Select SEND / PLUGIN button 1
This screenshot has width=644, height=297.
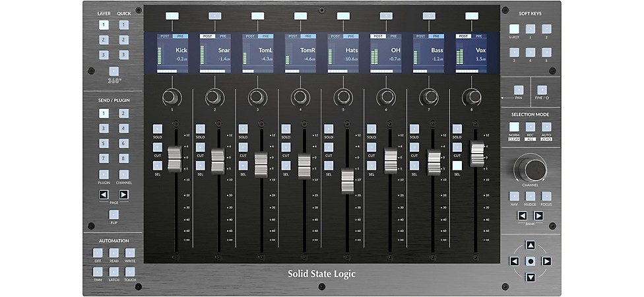pos(104,114)
